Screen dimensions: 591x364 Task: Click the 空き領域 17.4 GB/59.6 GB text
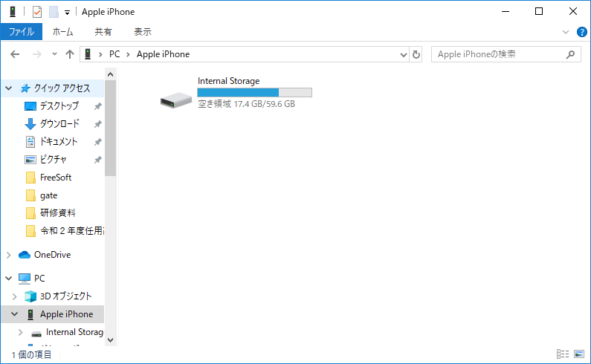coord(246,104)
